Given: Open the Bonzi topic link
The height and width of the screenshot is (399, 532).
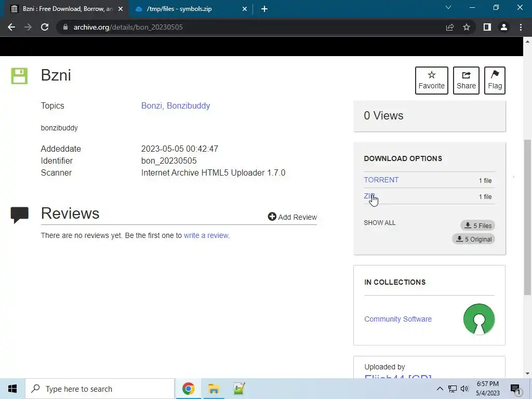Looking at the screenshot, I should pyautogui.click(x=151, y=106).
